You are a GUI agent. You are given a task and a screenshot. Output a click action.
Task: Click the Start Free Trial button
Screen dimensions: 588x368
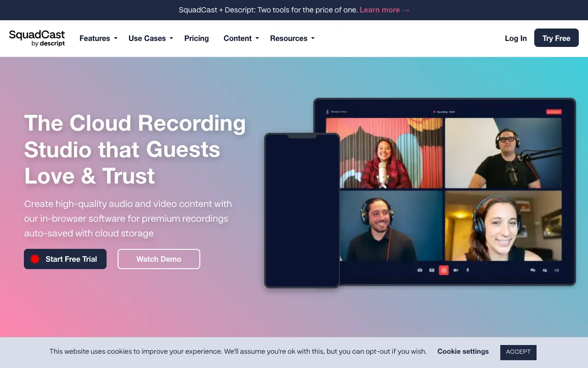coord(65,259)
